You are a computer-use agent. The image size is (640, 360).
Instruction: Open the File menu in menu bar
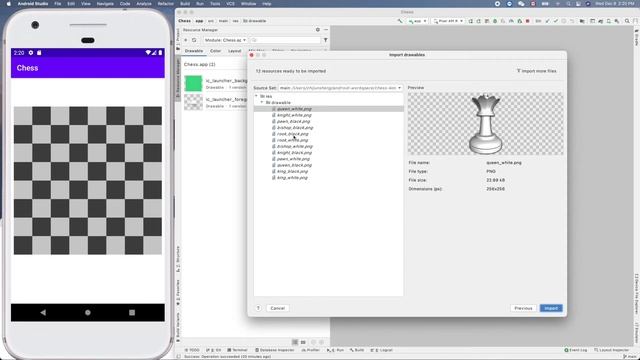pyautogui.click(x=58, y=4)
